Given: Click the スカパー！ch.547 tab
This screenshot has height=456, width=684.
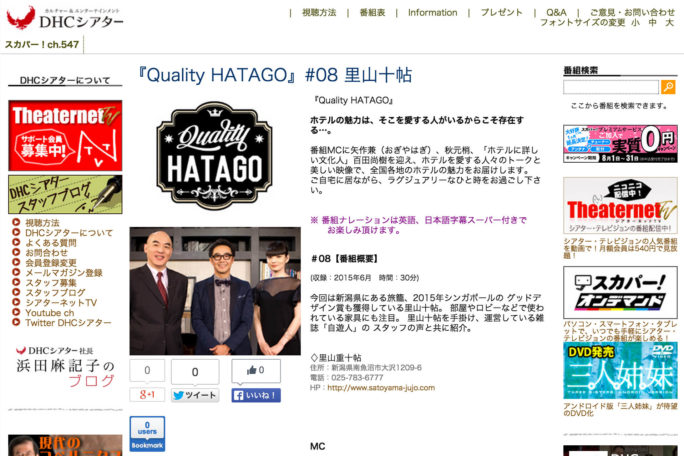Looking at the screenshot, I should (x=42, y=45).
